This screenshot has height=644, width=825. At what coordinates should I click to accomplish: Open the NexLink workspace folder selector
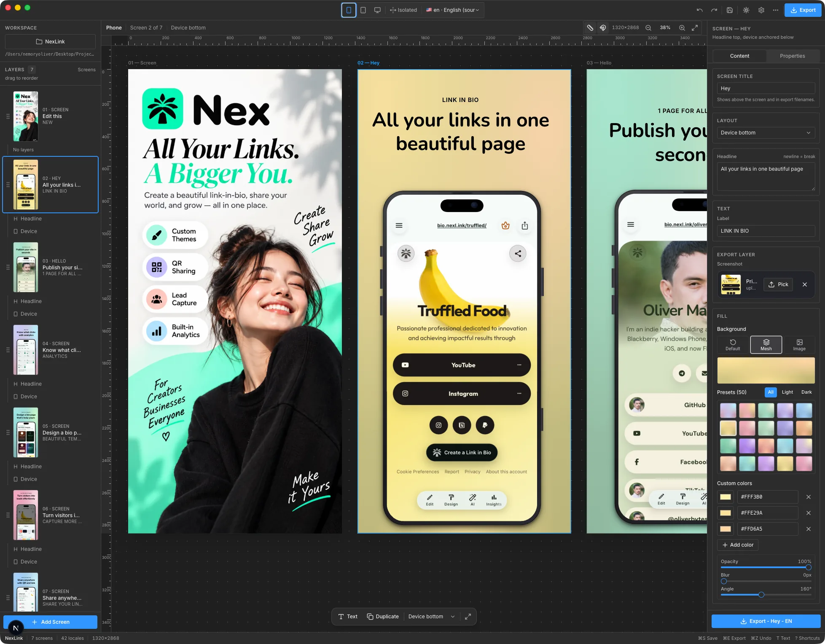[50, 42]
